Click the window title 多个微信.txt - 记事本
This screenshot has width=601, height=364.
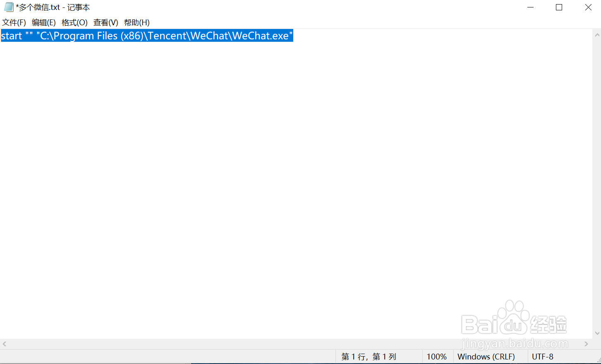coord(53,7)
